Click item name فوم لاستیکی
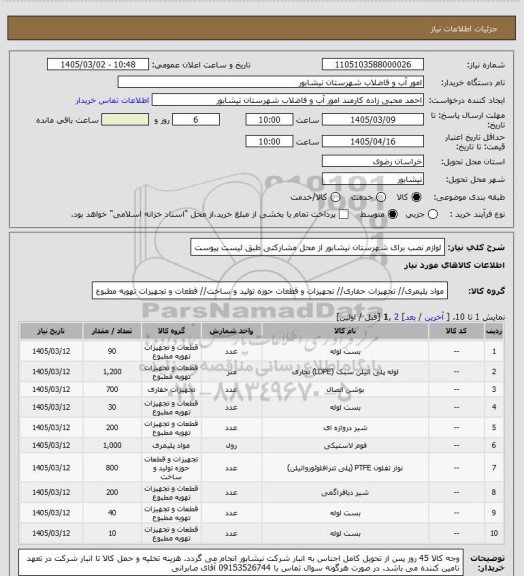This screenshot has height=576, width=524. (345, 446)
